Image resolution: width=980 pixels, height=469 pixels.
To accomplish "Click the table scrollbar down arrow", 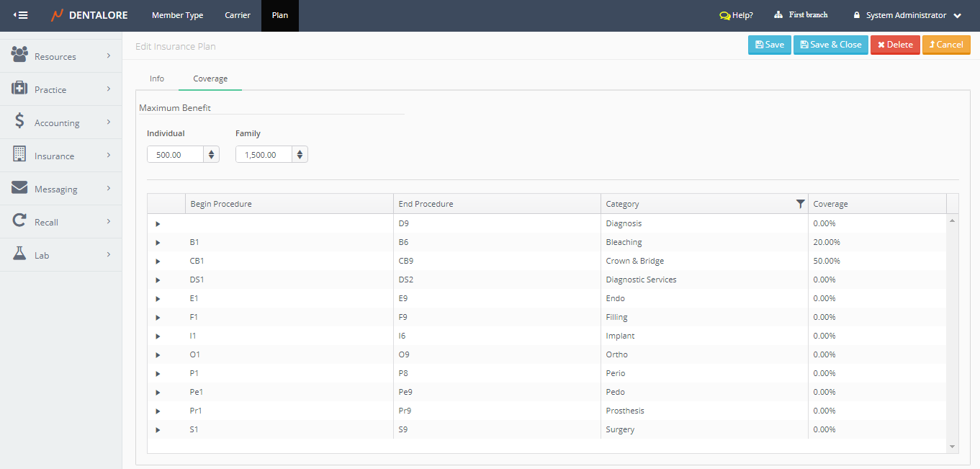I will [x=953, y=447].
